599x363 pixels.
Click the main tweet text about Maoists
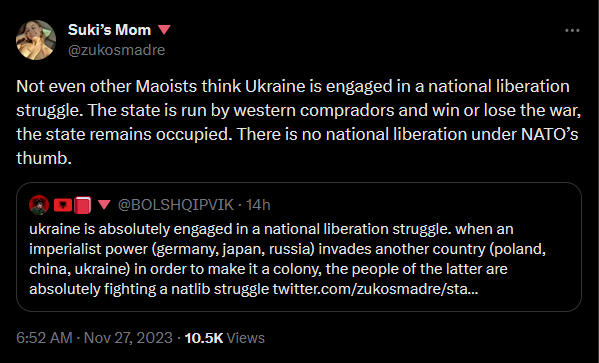coord(298,122)
